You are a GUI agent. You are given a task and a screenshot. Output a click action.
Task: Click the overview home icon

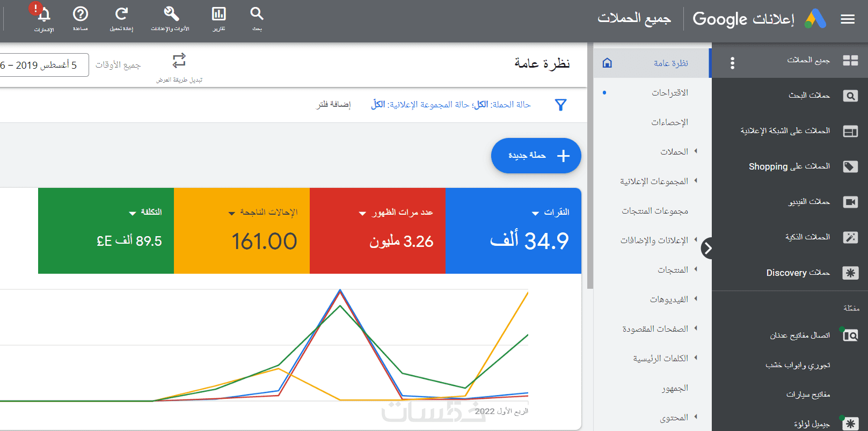607,63
